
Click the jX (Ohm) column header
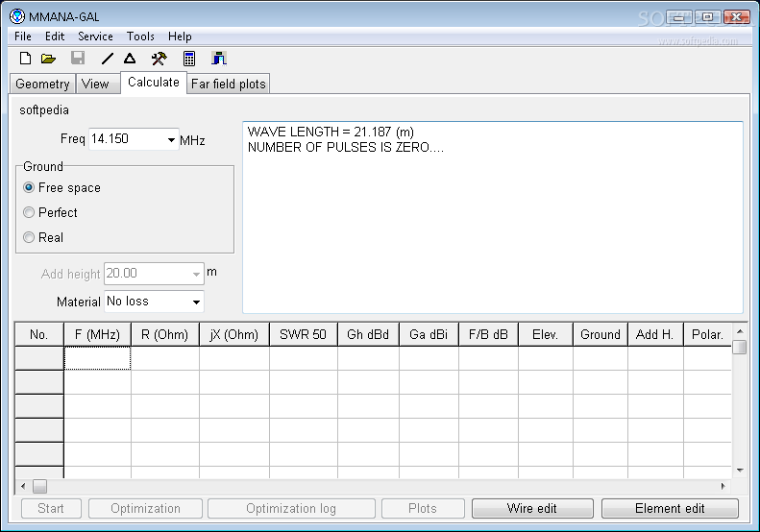tap(234, 334)
